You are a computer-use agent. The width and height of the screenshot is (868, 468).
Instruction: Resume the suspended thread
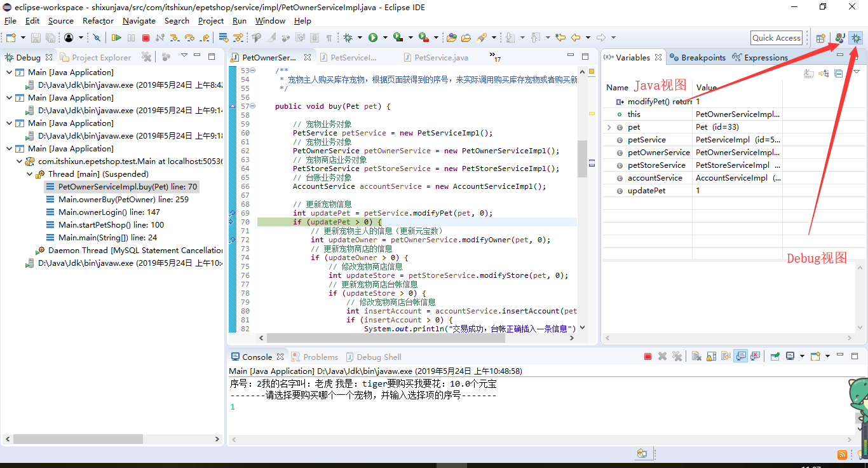(117, 38)
